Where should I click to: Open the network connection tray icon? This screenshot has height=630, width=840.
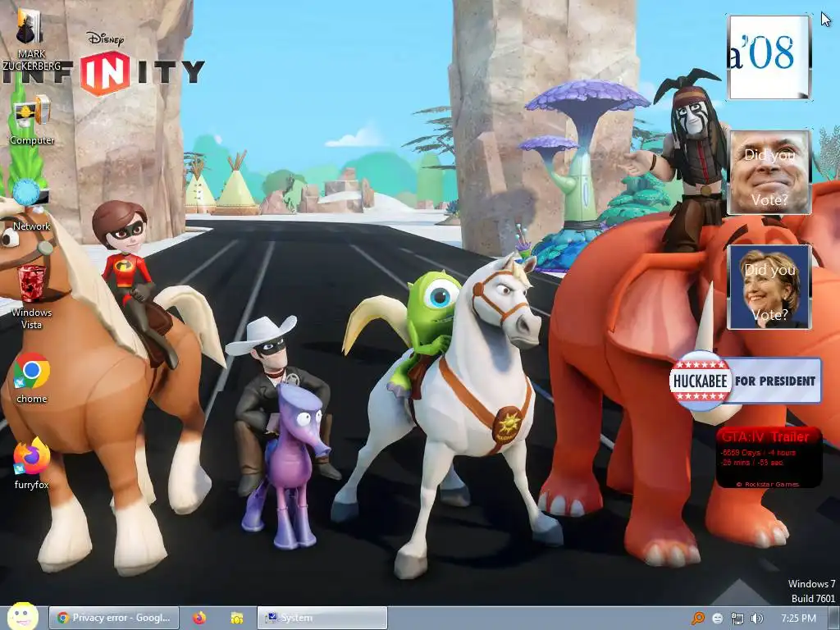point(737,619)
